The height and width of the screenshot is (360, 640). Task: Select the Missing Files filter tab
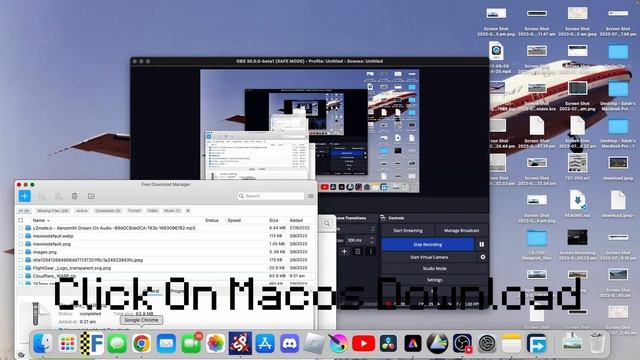(x=53, y=211)
